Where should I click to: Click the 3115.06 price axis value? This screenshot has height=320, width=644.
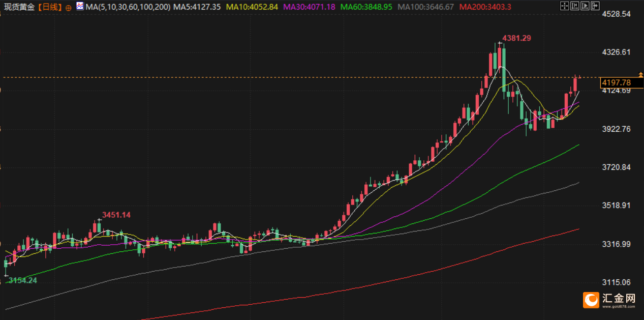[x=616, y=282]
